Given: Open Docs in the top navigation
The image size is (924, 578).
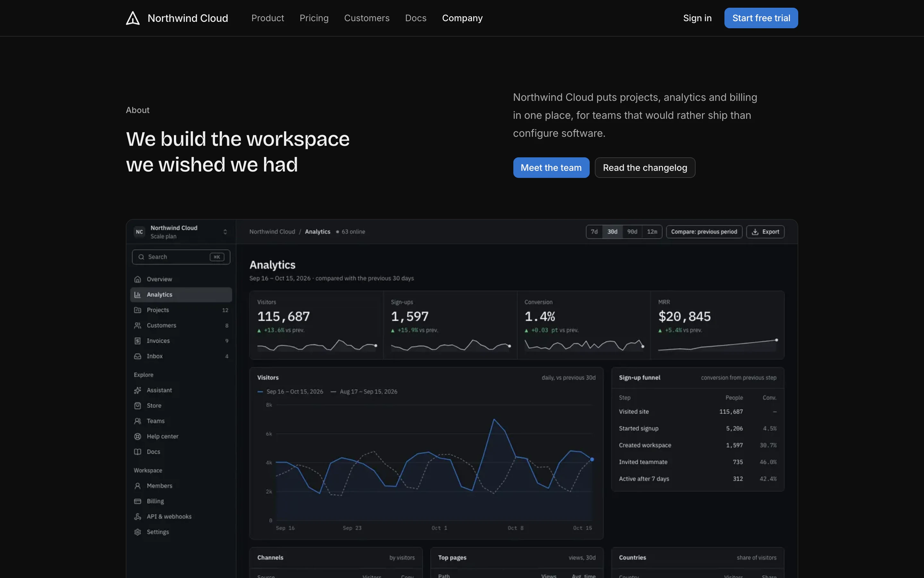Looking at the screenshot, I should pos(415,18).
